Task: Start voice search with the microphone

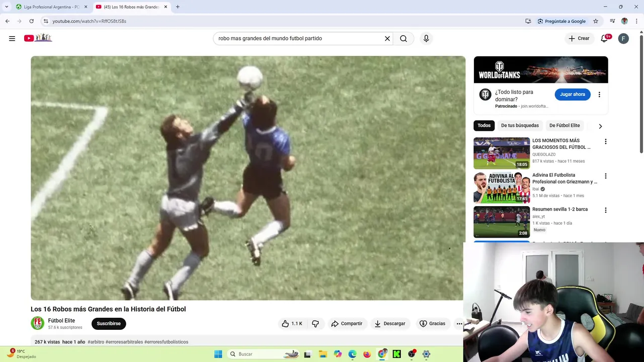Action: coord(426,38)
